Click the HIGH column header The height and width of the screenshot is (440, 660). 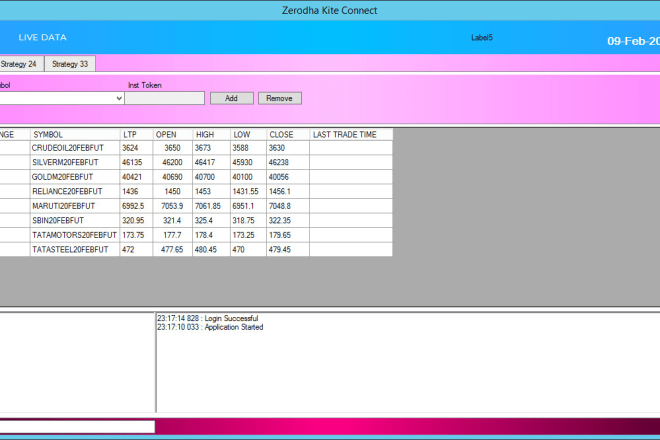211,134
